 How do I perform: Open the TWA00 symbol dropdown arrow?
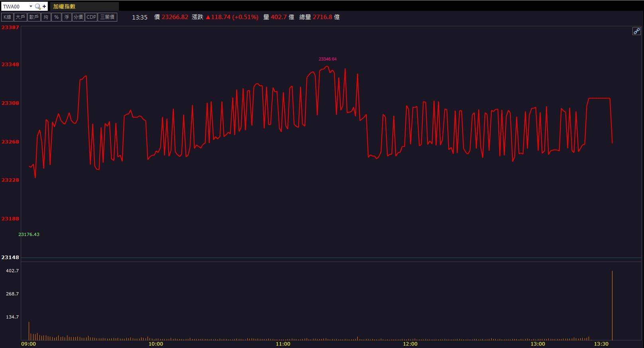tap(31, 6)
